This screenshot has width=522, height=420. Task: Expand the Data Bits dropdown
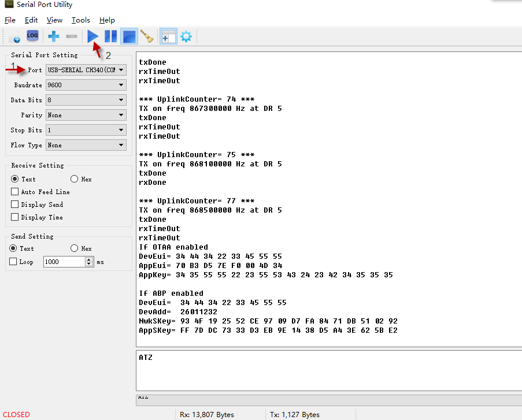(86, 100)
